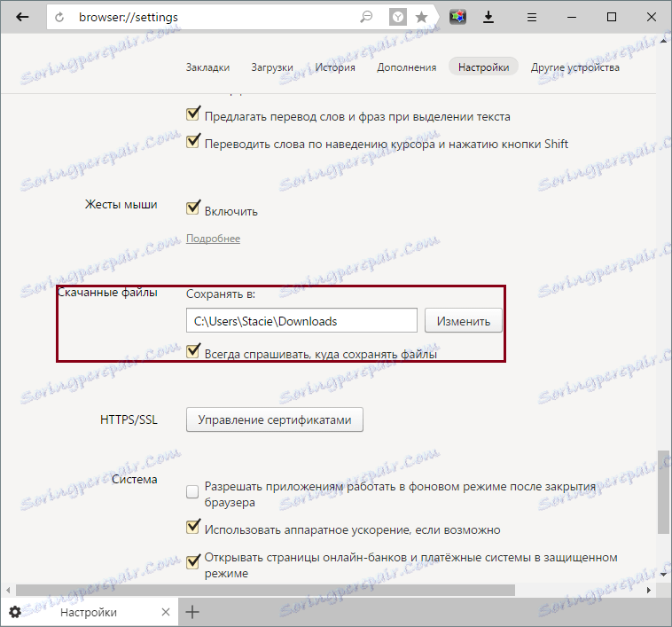Image resolution: width=672 pixels, height=627 pixels.
Task: Open a new tab with plus icon
Action: 192,612
